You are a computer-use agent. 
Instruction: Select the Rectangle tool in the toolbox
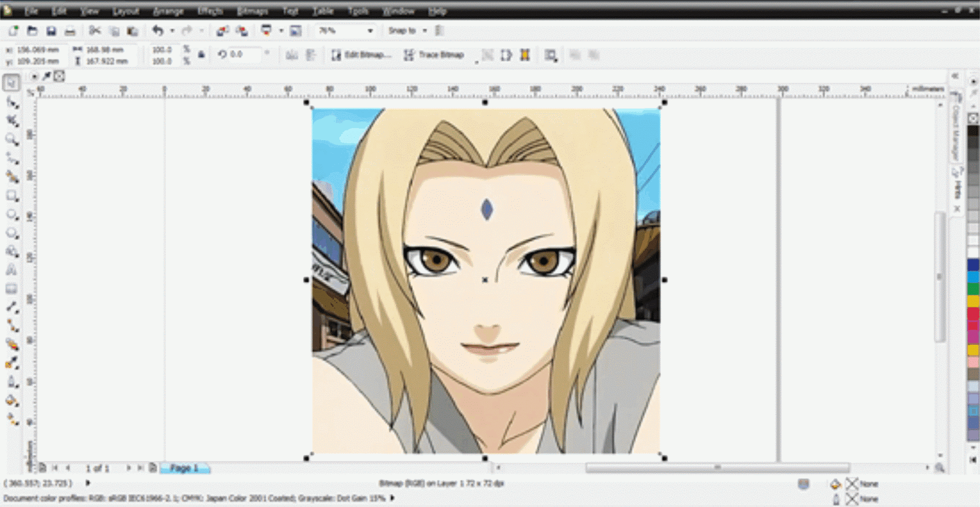point(12,196)
